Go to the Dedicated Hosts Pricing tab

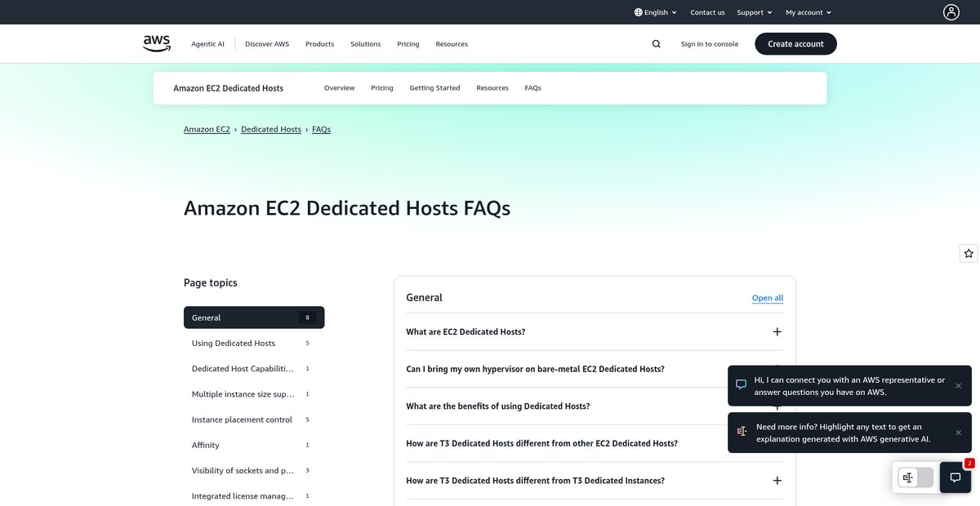[x=381, y=88]
